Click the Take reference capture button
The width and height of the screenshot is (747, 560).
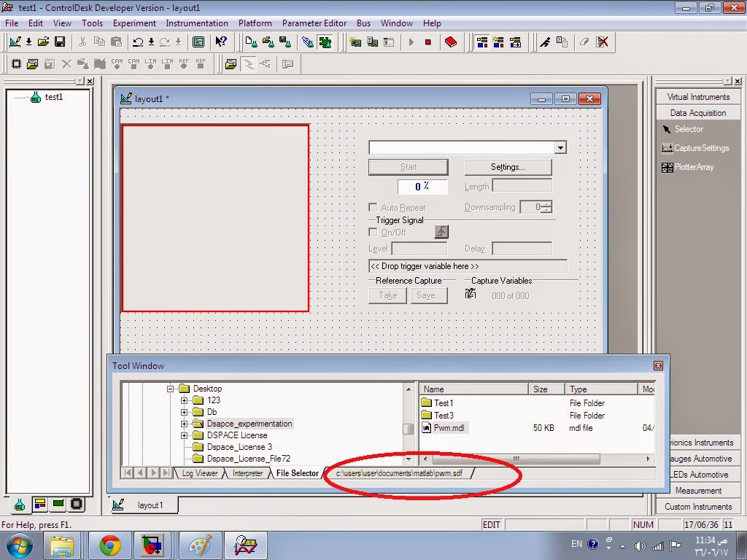click(387, 295)
